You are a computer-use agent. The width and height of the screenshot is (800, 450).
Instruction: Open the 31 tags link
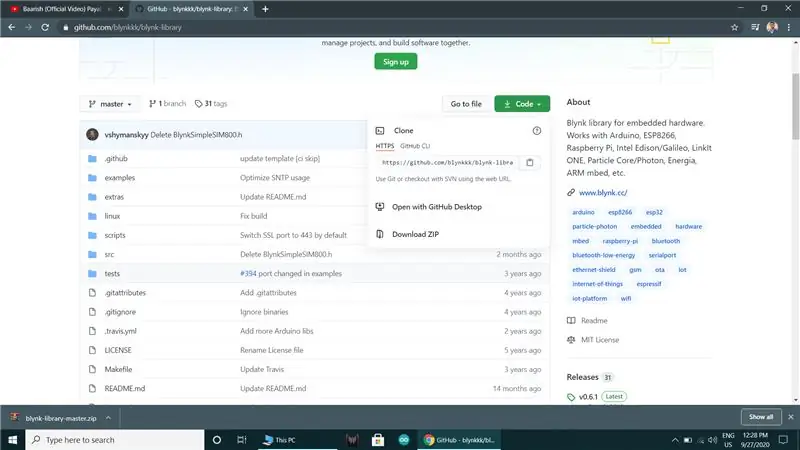click(x=211, y=104)
